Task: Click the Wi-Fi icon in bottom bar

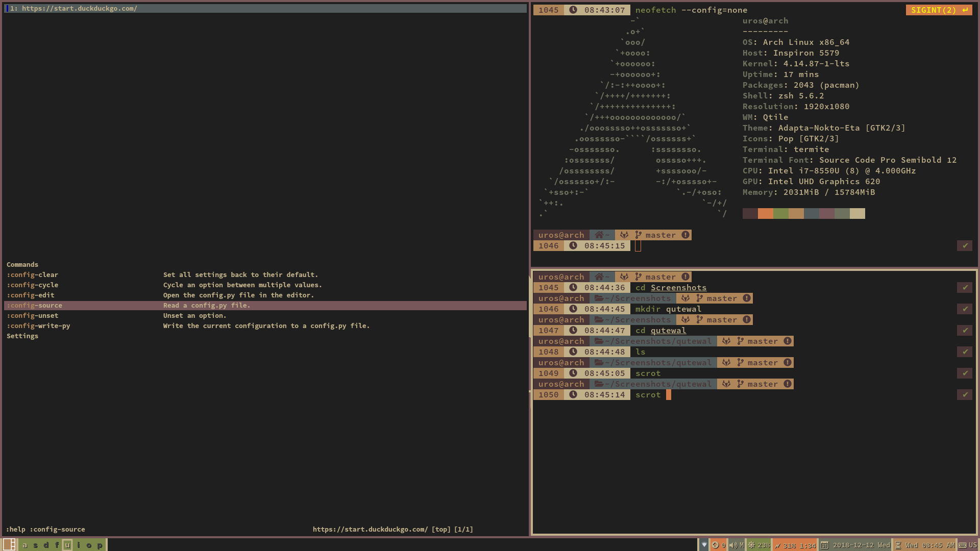Action: [704, 545]
